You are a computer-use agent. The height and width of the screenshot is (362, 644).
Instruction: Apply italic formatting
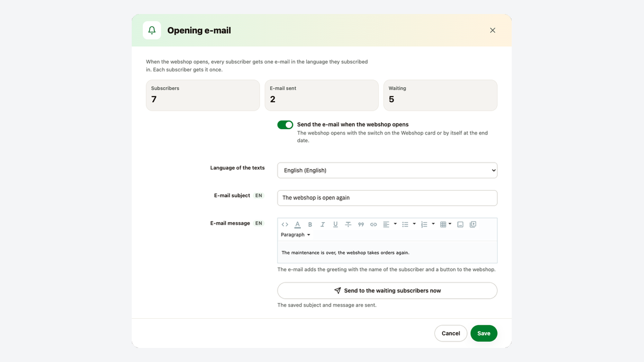point(323,225)
